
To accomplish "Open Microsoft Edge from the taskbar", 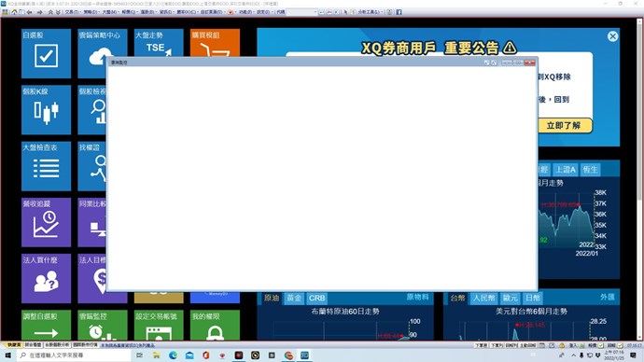I will [173, 355].
